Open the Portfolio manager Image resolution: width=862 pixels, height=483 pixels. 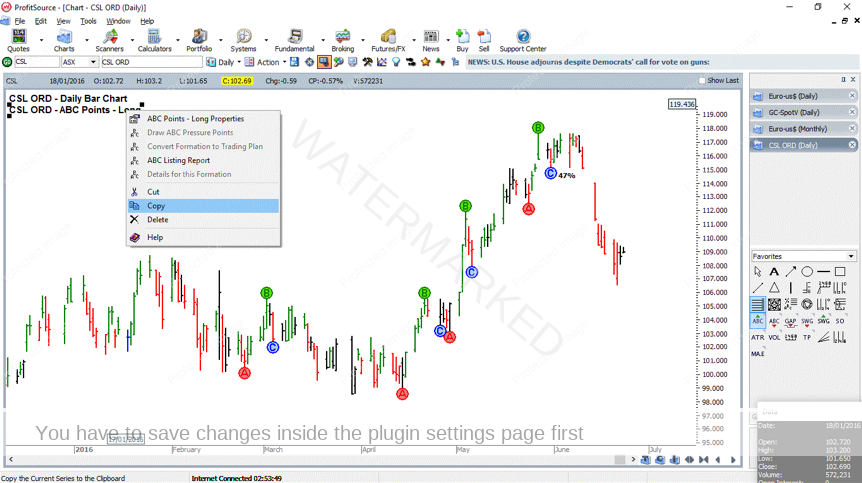tap(199, 41)
